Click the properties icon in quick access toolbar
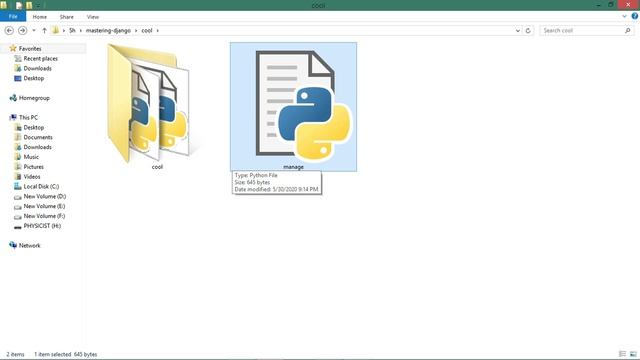The width and height of the screenshot is (640, 360). (19, 5)
